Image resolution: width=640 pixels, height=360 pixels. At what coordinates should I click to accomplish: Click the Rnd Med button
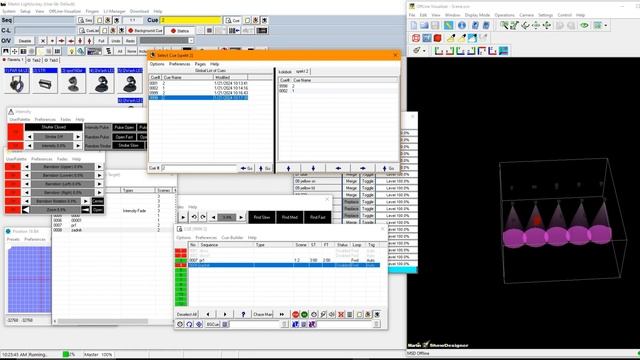pos(289,217)
